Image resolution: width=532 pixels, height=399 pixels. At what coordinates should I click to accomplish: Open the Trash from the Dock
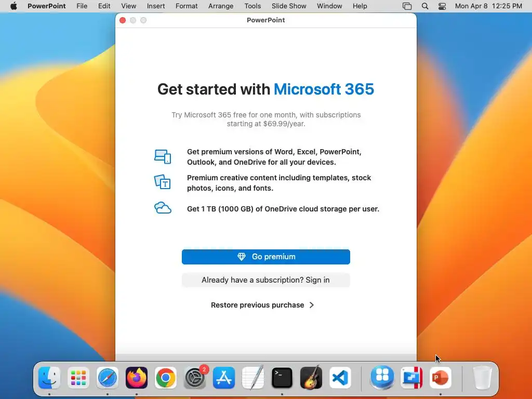(x=482, y=378)
